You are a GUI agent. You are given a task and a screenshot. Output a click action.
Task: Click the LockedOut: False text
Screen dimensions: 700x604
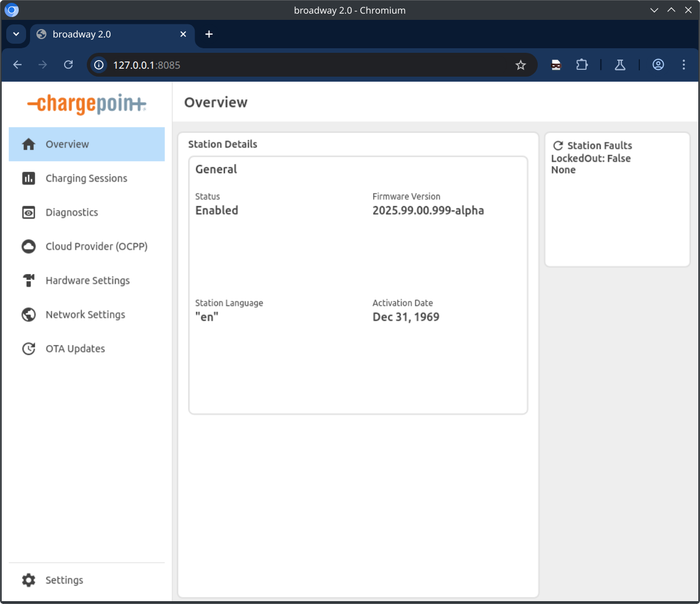click(x=591, y=158)
